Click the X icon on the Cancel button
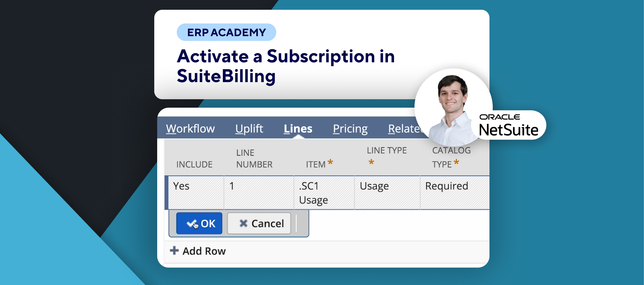 [243, 224]
